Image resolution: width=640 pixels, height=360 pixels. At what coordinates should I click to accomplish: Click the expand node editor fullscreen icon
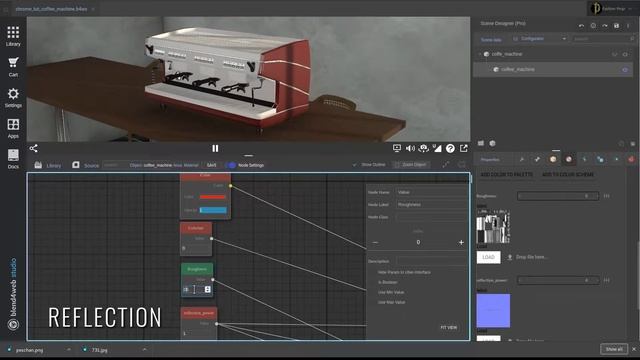(x=446, y=165)
